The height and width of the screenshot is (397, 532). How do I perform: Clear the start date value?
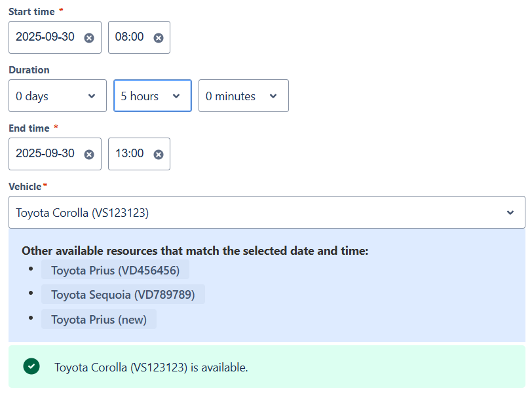[89, 37]
